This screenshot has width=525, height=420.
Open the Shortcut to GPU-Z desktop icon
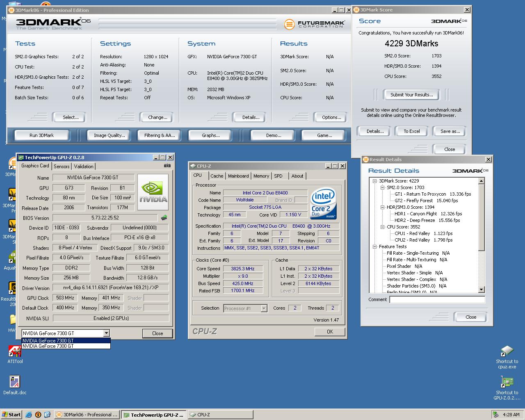(x=507, y=388)
